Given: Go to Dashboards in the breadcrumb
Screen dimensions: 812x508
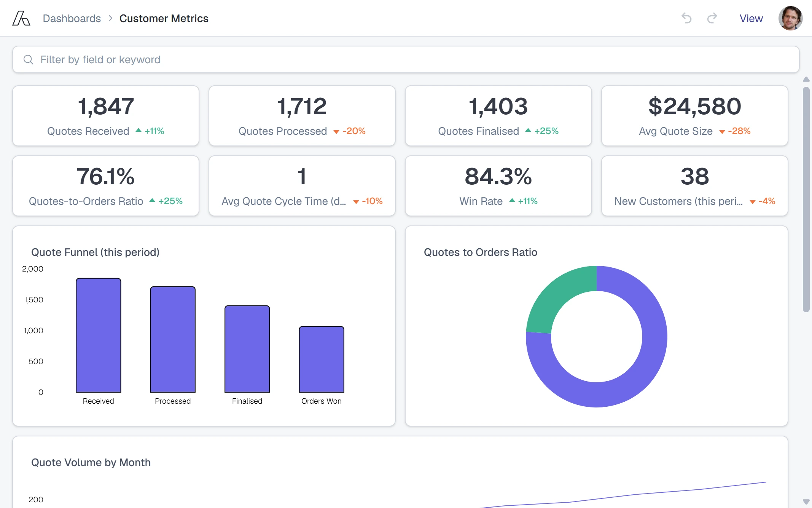Looking at the screenshot, I should coord(72,18).
